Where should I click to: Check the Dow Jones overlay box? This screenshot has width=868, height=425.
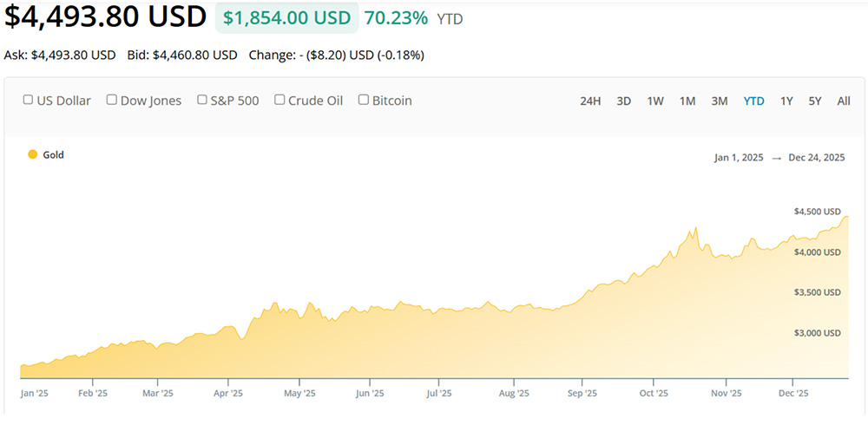[112, 100]
